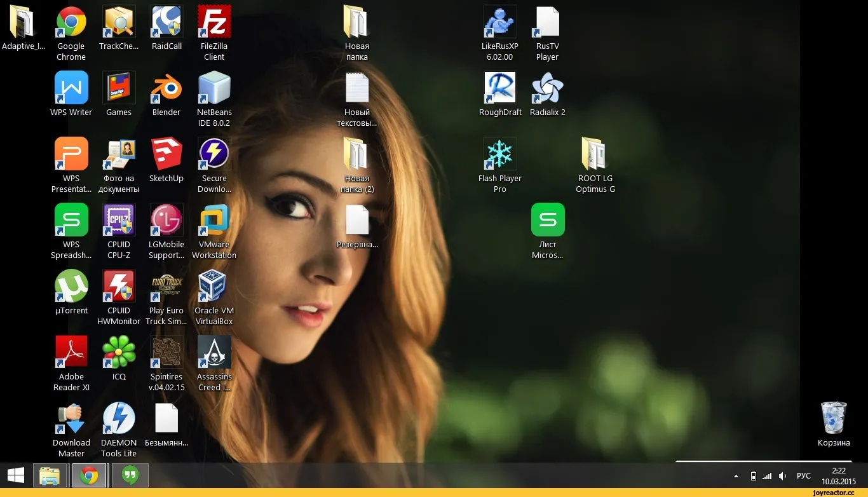Select the Фото на документы icon

(119, 154)
